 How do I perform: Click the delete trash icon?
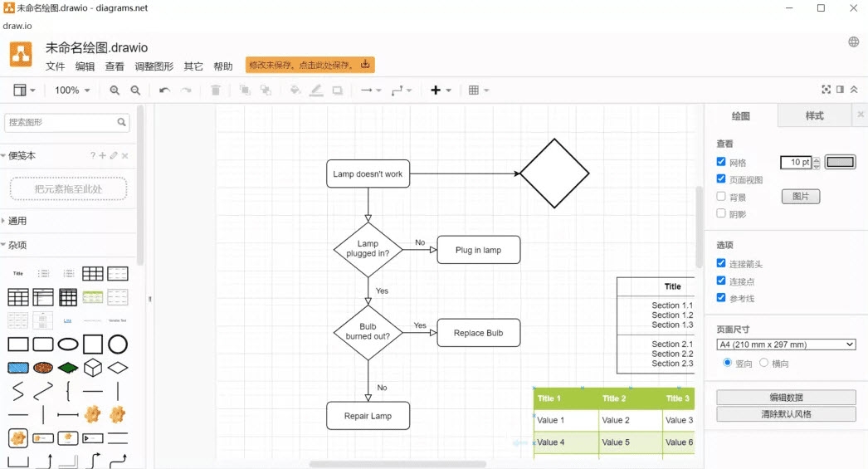(x=216, y=90)
